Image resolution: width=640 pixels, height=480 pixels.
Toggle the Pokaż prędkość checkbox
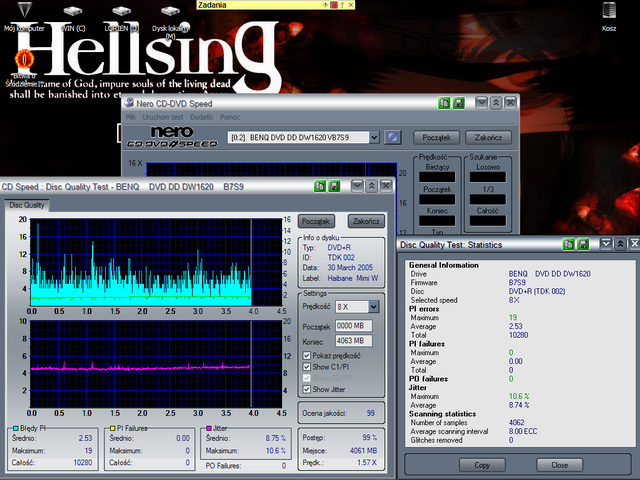click(x=307, y=356)
